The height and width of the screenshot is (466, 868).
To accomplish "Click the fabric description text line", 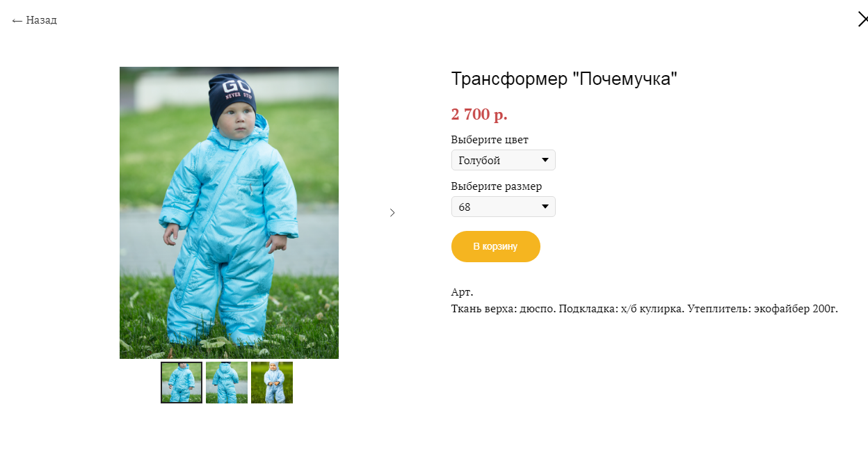I will tap(645, 309).
